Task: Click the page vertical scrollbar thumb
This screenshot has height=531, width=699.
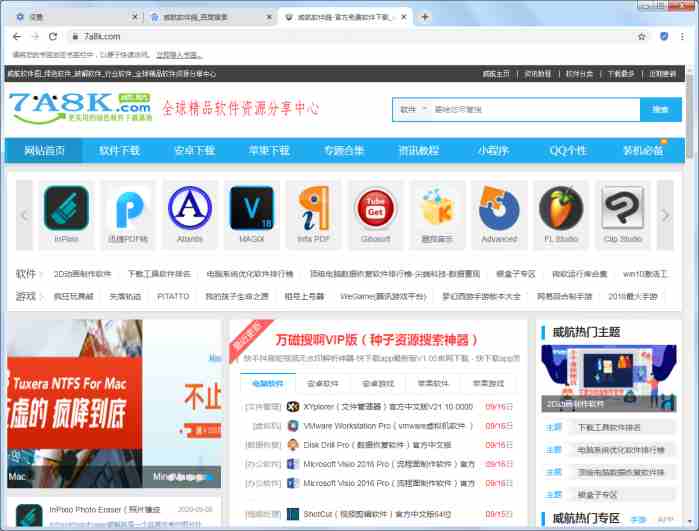Action: point(690,116)
